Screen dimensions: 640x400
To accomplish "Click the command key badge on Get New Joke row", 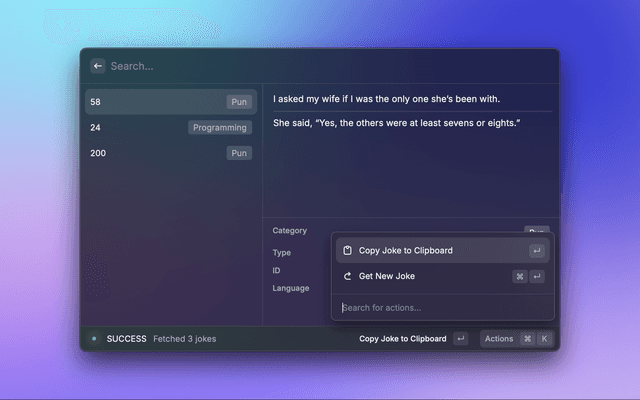I will (x=520, y=276).
